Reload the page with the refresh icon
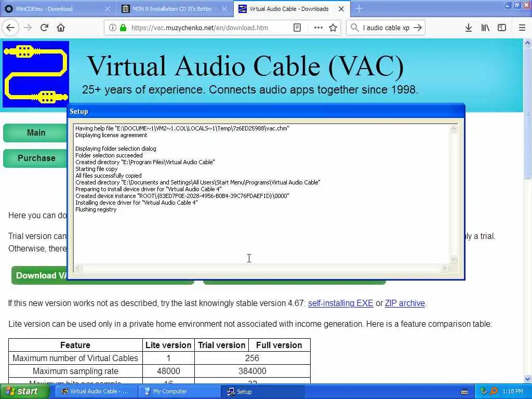 click(44, 28)
